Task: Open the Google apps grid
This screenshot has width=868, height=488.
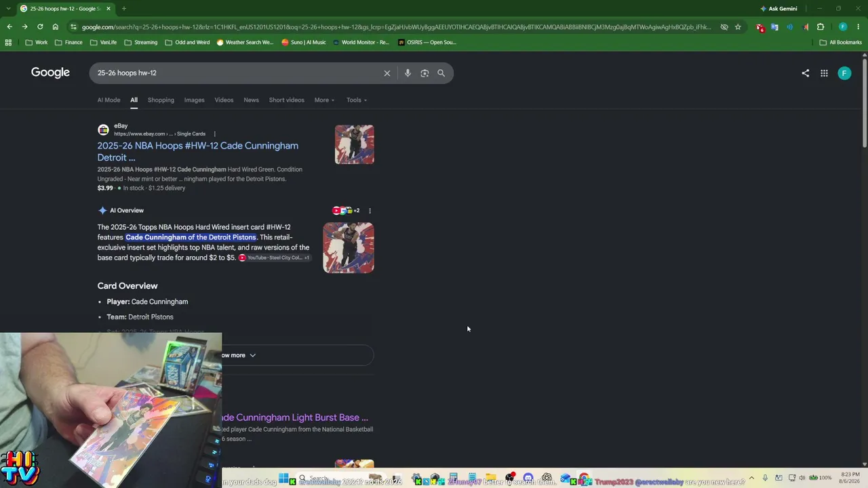Action: tap(824, 73)
